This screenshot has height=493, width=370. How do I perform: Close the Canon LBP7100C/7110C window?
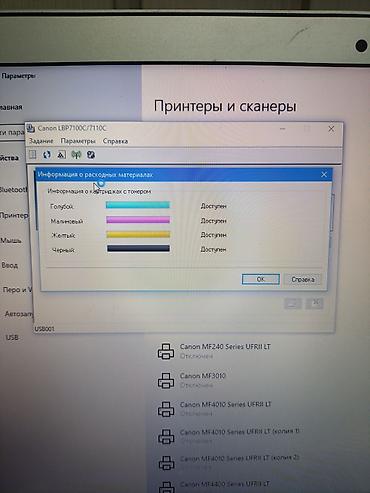pos(331,129)
